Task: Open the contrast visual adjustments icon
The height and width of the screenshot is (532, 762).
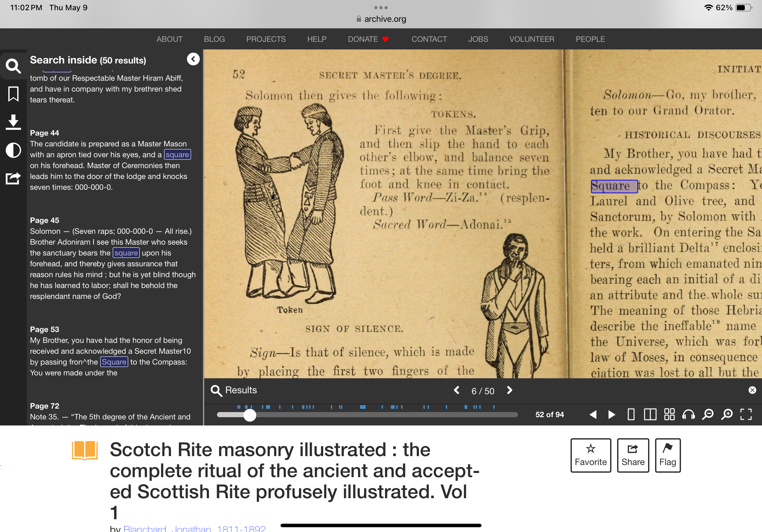Action: (x=13, y=150)
